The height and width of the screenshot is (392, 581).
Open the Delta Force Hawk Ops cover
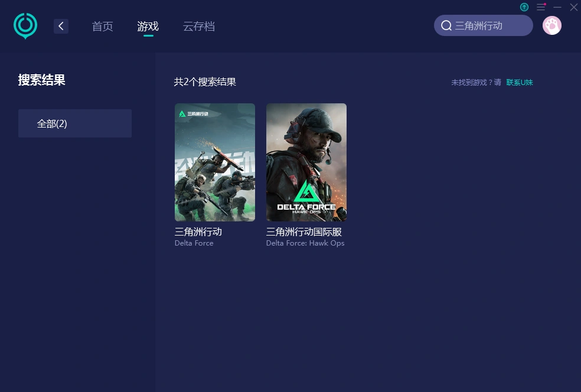click(x=306, y=162)
